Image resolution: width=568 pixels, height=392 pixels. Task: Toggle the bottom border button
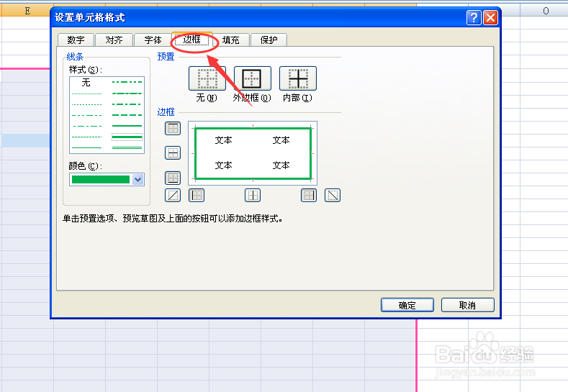coord(173,178)
